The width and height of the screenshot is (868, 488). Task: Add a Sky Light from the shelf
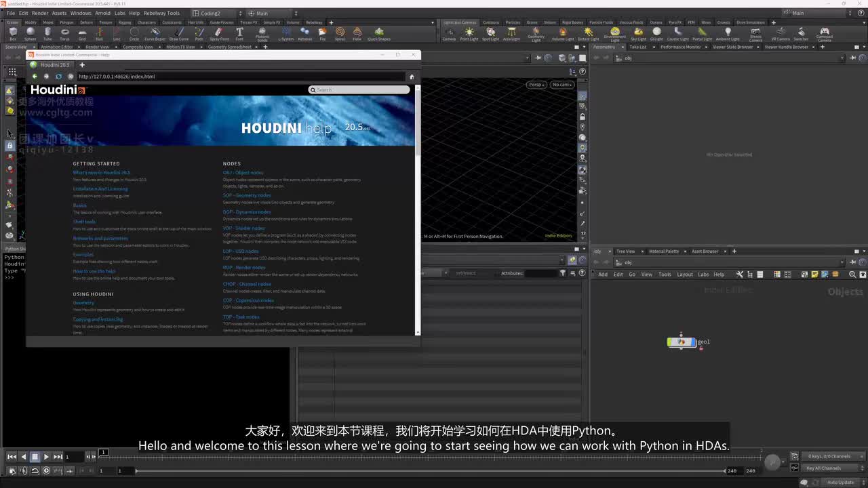click(639, 33)
